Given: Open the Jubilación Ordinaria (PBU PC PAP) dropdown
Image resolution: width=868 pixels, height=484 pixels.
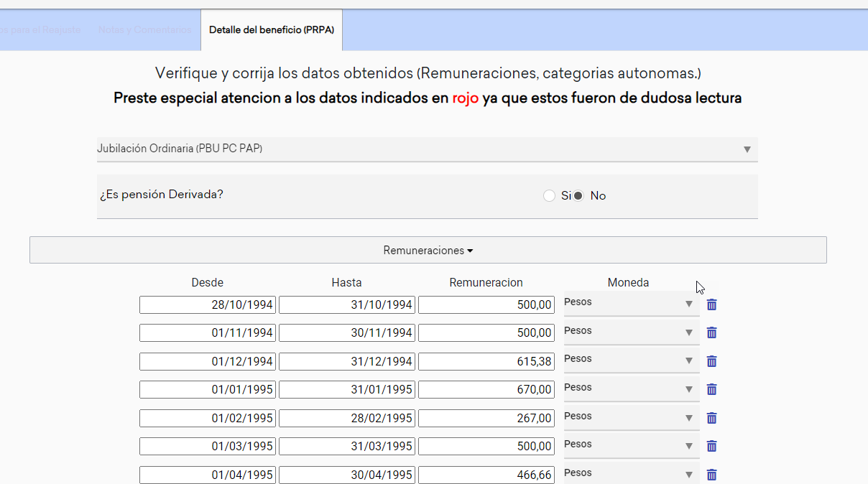Looking at the screenshot, I should click(427, 149).
